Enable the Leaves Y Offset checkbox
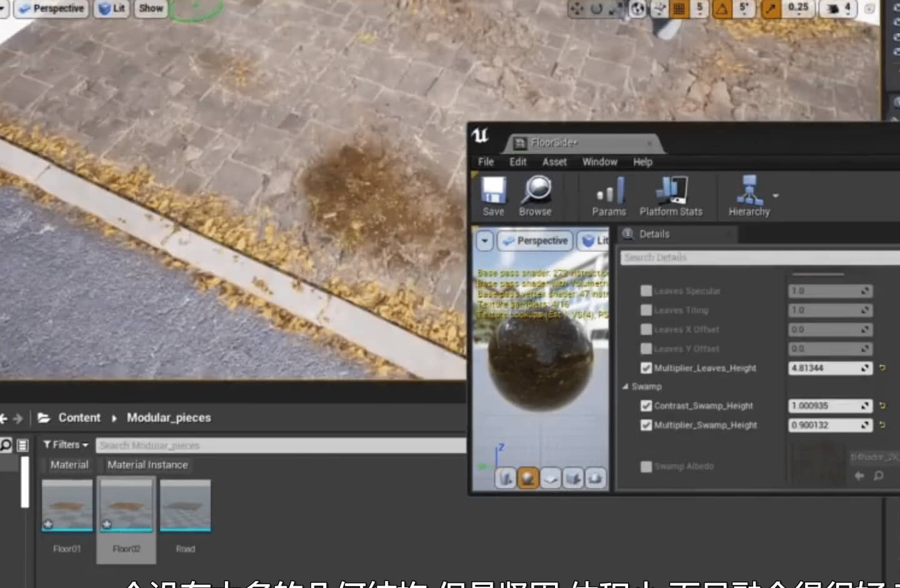 pyautogui.click(x=646, y=349)
